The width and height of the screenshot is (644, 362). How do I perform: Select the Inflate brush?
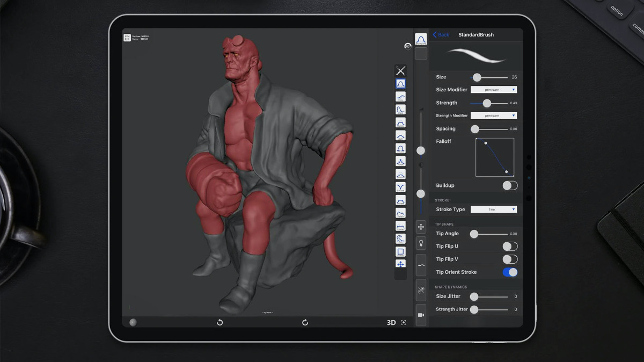400,147
